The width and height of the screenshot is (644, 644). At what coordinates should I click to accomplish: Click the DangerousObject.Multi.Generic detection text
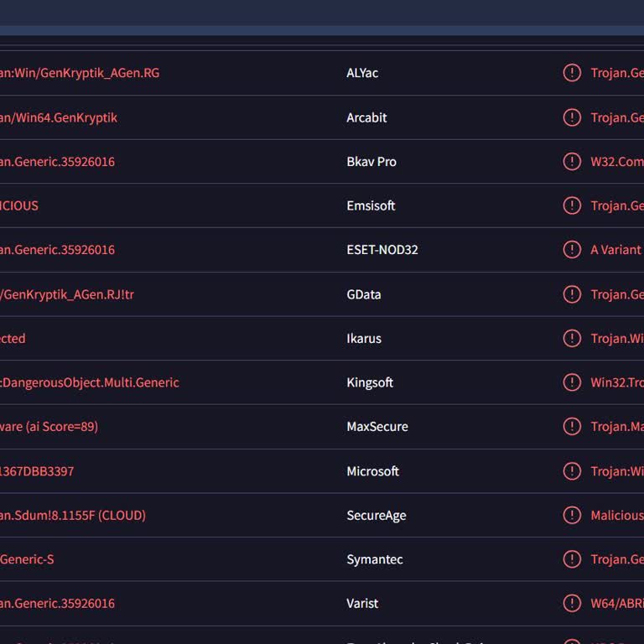click(90, 382)
